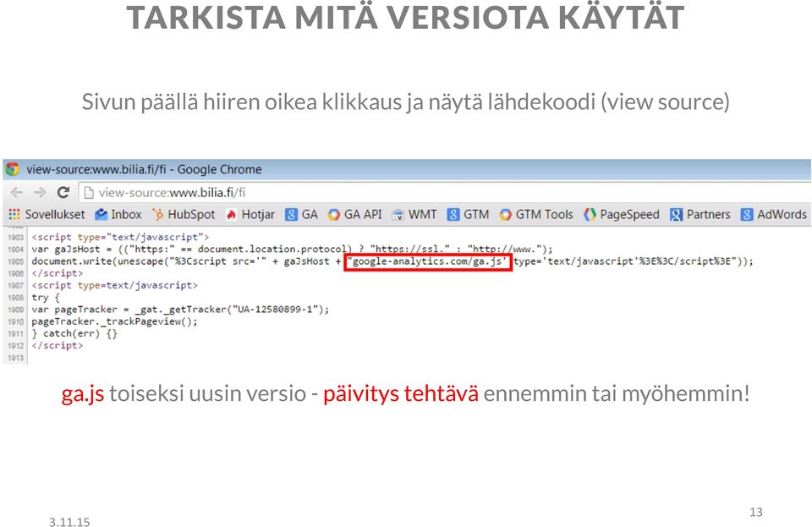Click the Chrome back arrow button
This screenshot has width=812, height=527.
click(x=17, y=193)
